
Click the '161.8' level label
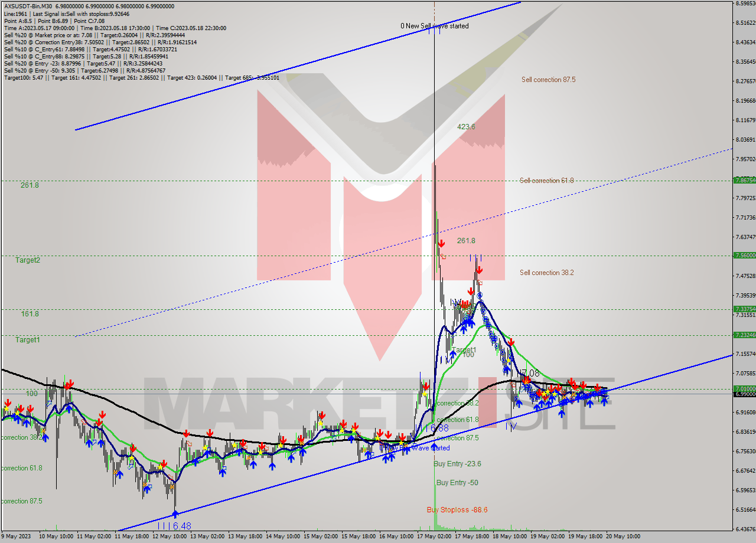(30, 314)
